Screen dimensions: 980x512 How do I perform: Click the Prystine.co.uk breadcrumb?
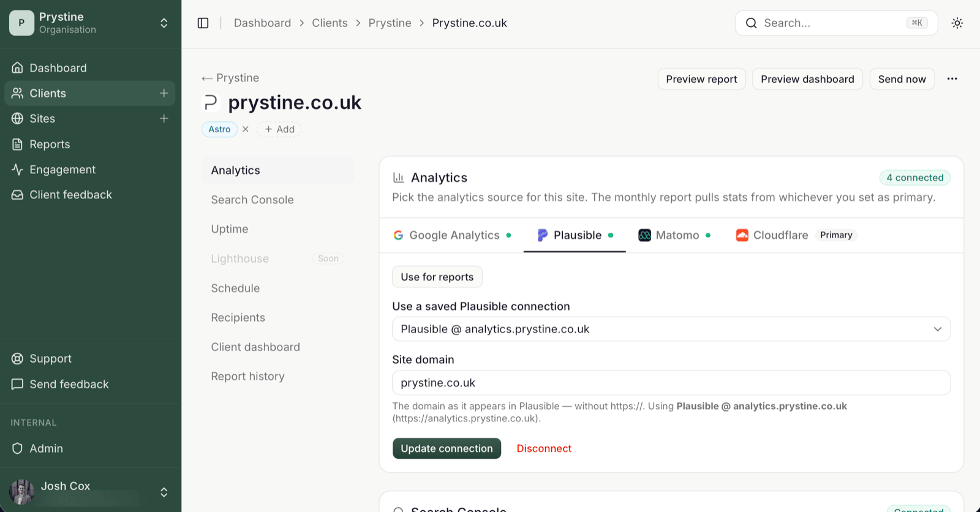tap(469, 23)
